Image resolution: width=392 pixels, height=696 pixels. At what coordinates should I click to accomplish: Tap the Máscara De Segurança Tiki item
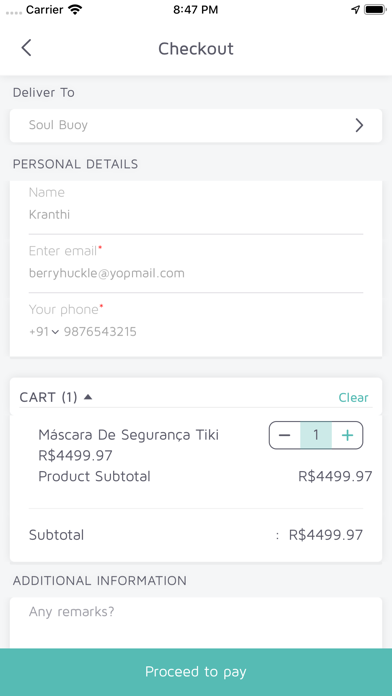[129, 435]
